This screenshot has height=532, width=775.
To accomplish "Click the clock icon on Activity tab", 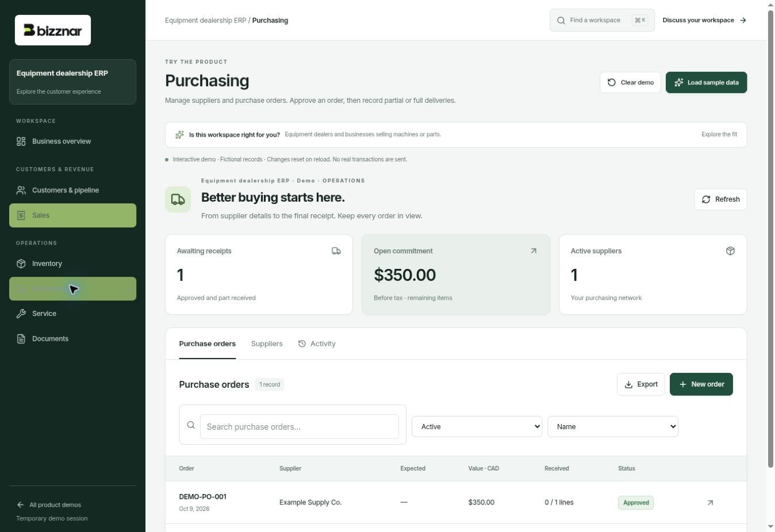I will point(302,344).
